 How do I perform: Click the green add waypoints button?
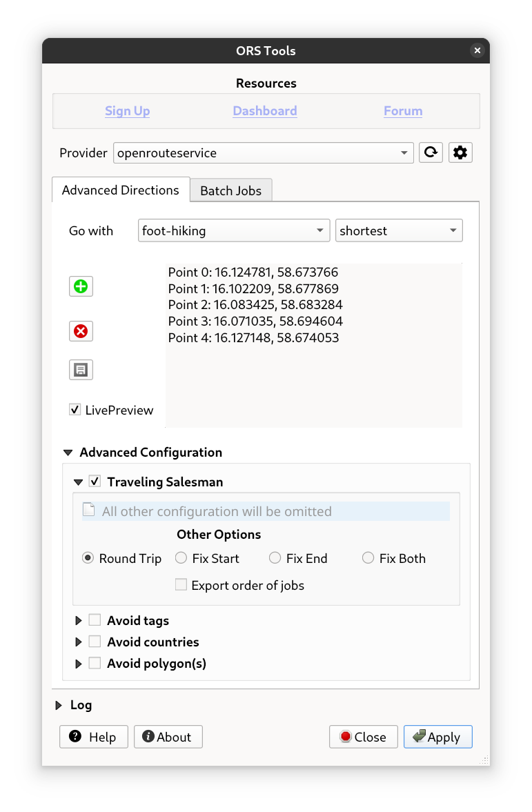click(x=81, y=286)
